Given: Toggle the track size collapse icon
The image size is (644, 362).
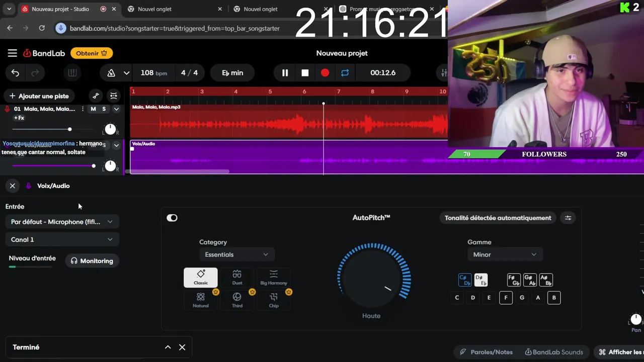Looking at the screenshot, I should pos(114,96).
